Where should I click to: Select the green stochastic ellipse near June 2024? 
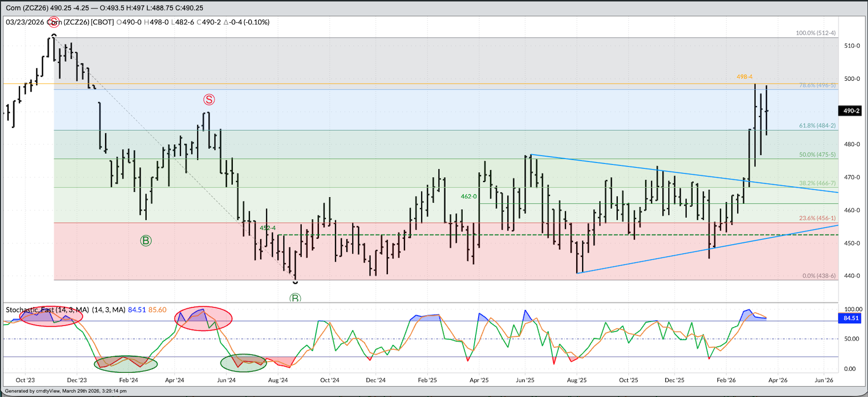[243, 363]
